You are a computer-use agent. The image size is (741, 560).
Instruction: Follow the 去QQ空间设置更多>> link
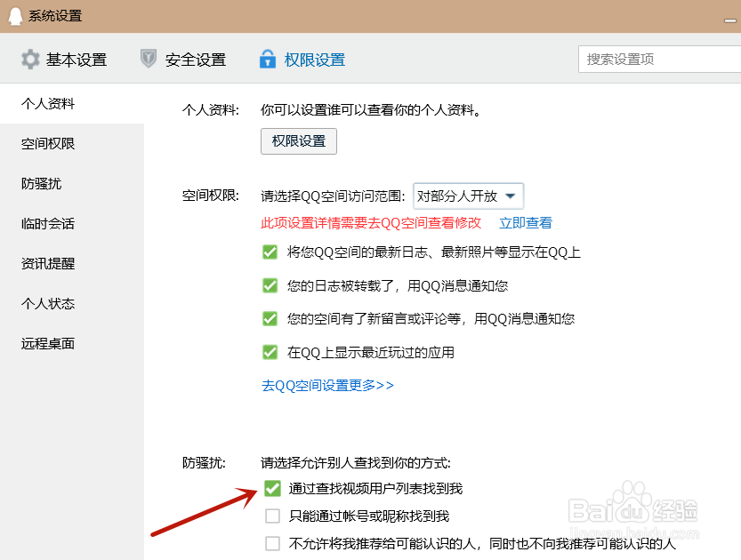pyautogui.click(x=327, y=386)
